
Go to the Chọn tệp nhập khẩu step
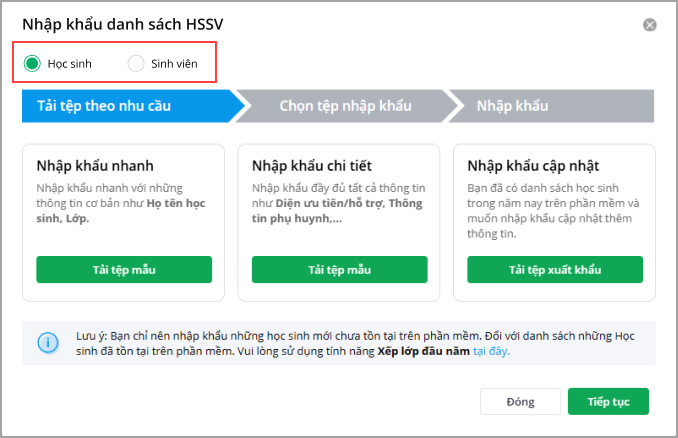coord(344,105)
